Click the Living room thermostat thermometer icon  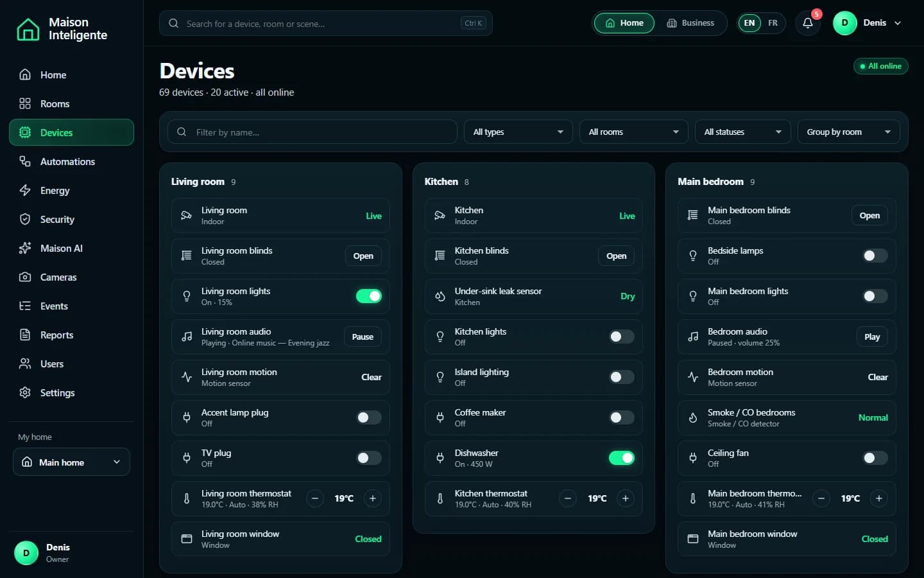coord(187,498)
